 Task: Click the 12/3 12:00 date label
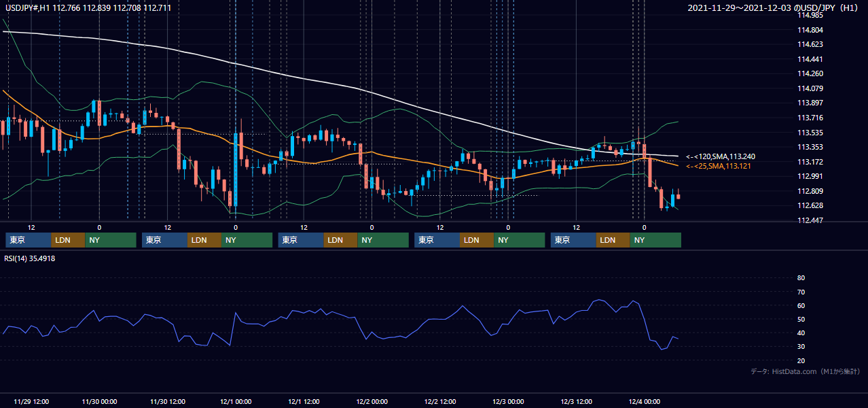pos(576,401)
